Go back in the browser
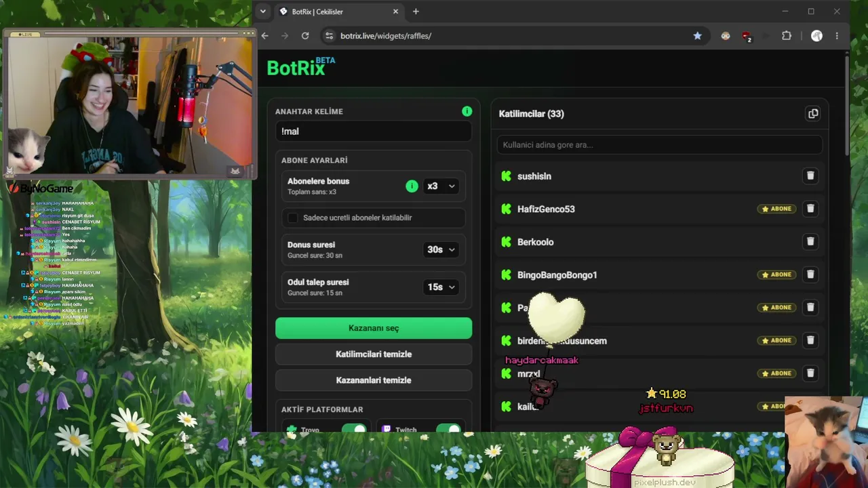Image resolution: width=868 pixels, height=488 pixels. [x=265, y=36]
